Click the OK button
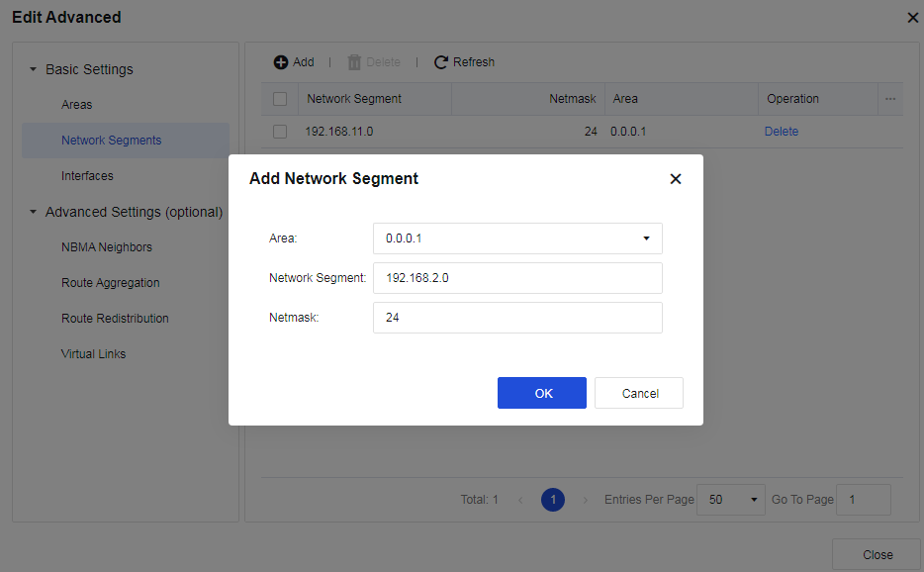This screenshot has height=572, width=924. [542, 393]
